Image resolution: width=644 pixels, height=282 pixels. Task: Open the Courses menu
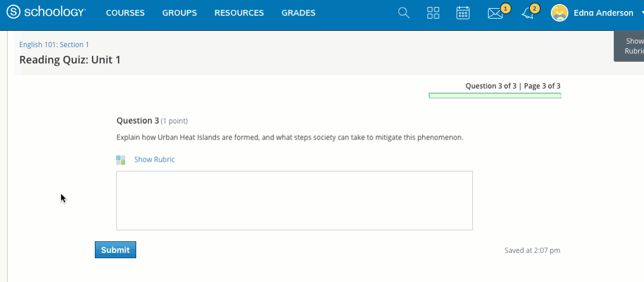coord(125,13)
